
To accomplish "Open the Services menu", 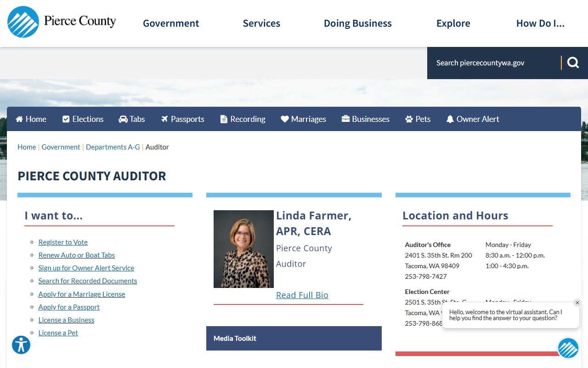I will coord(261,23).
